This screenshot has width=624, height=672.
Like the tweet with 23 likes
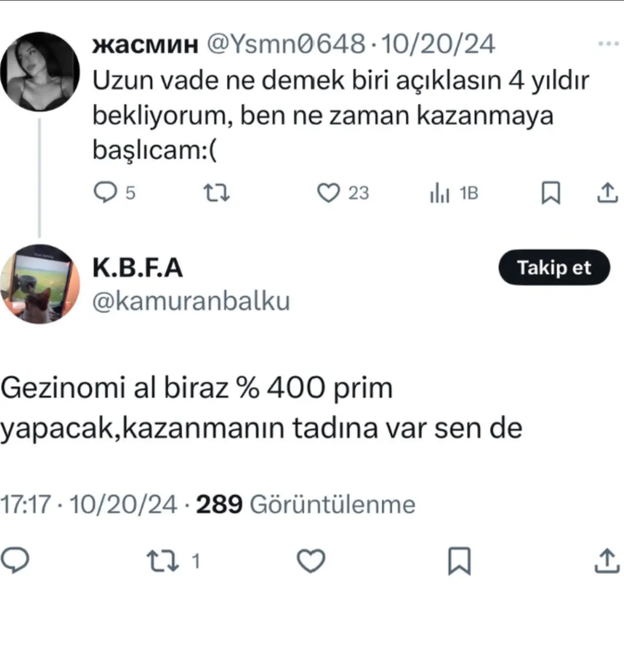(328, 193)
